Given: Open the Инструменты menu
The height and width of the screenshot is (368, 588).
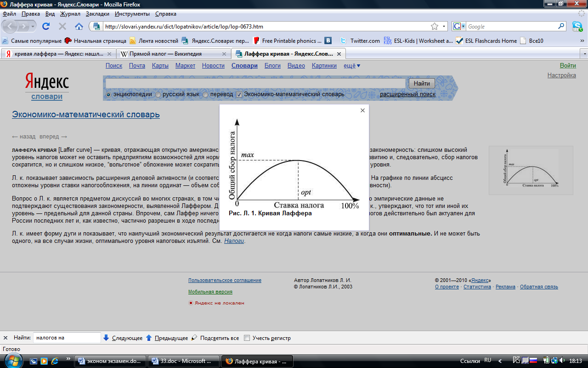Looking at the screenshot, I should coord(132,14).
